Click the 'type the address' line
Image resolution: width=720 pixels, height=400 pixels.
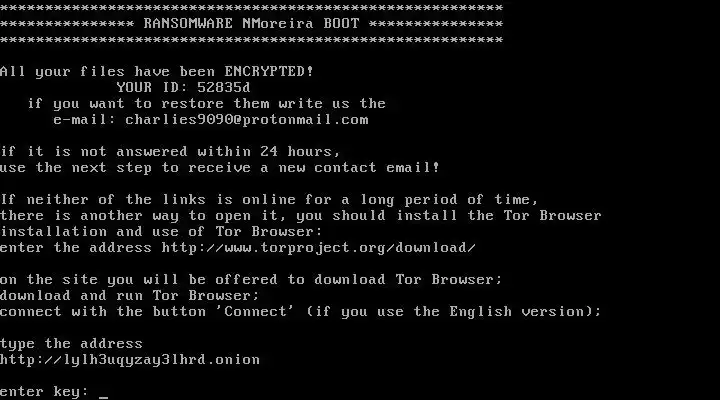pos(71,344)
